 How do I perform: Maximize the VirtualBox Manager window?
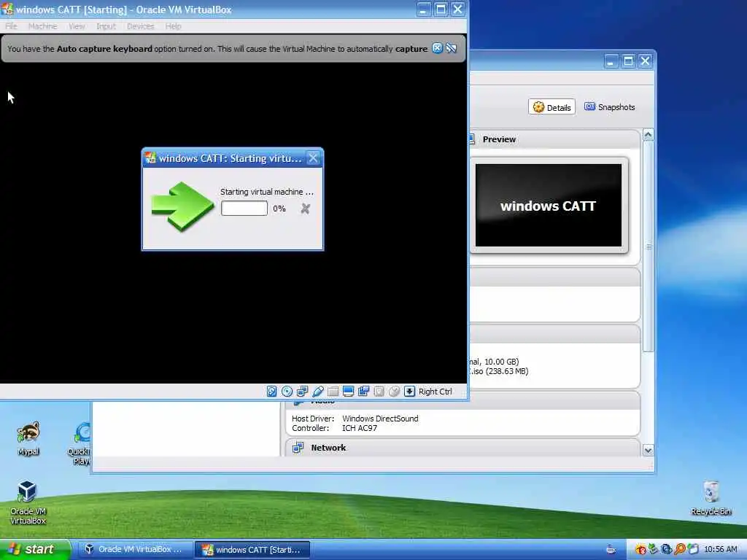click(628, 61)
